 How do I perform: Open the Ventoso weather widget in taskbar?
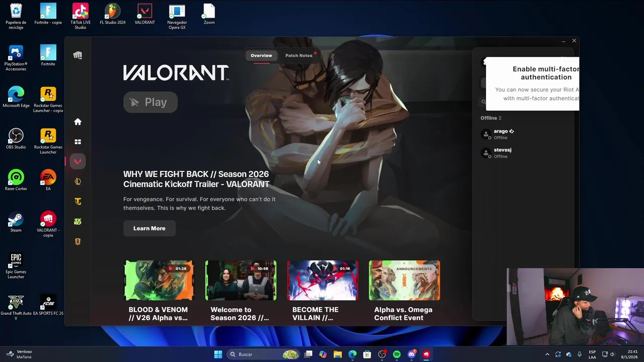tap(19, 354)
